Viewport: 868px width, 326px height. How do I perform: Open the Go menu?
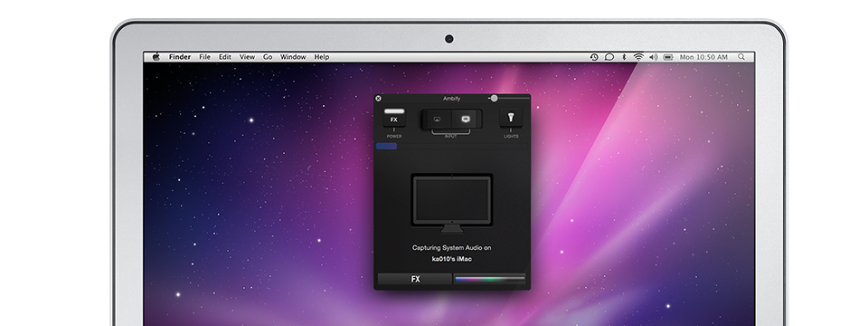[268, 56]
